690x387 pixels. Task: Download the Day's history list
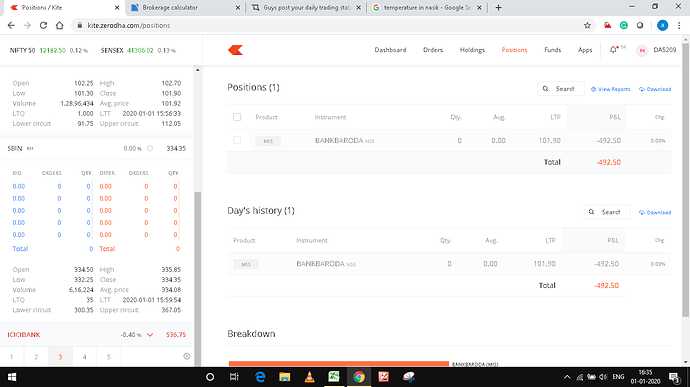[x=655, y=212]
